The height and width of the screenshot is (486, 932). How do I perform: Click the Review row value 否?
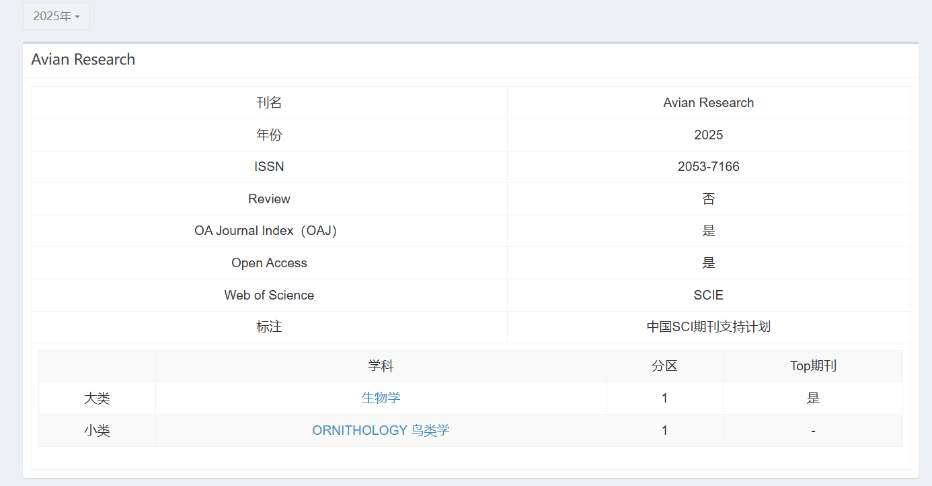pyautogui.click(x=708, y=199)
